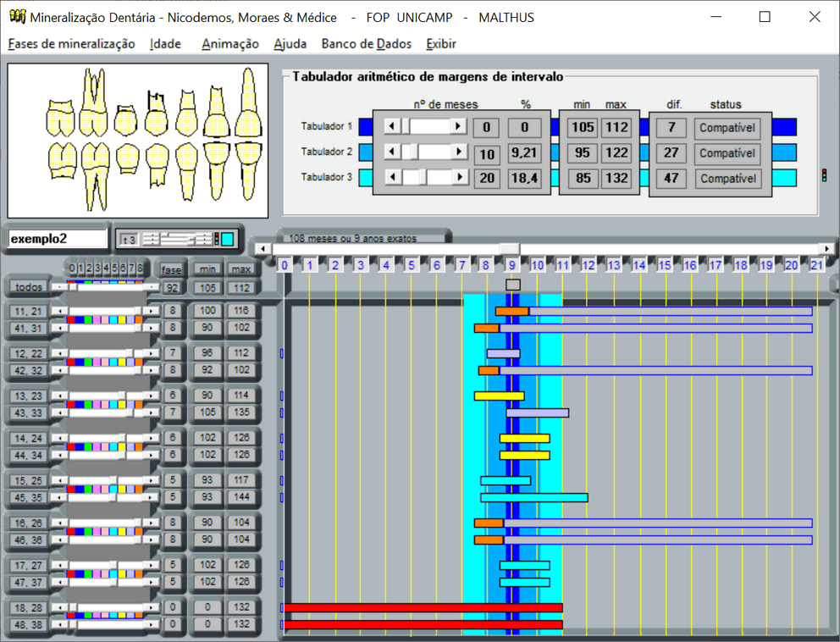Click the 44, 34 teeth button
This screenshot has width=840, height=642.
pyautogui.click(x=29, y=455)
